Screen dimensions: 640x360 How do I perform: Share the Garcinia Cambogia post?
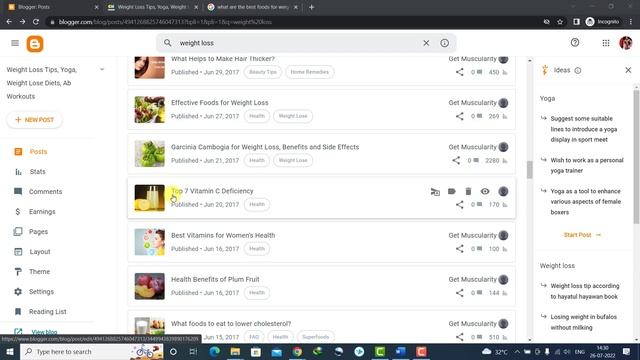pyautogui.click(x=456, y=160)
